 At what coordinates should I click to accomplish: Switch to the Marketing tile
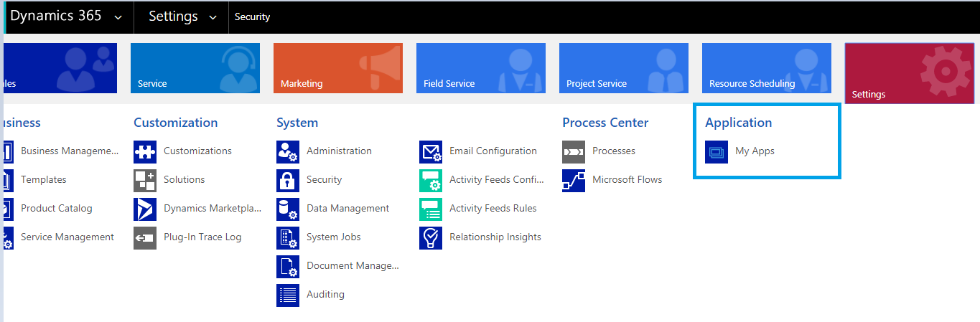(338, 68)
